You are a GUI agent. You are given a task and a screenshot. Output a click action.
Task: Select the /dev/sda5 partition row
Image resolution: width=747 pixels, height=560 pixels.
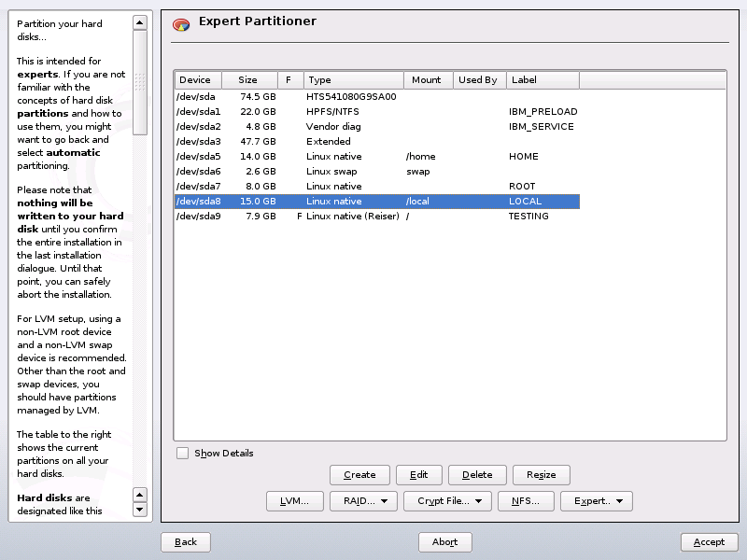[377, 157]
